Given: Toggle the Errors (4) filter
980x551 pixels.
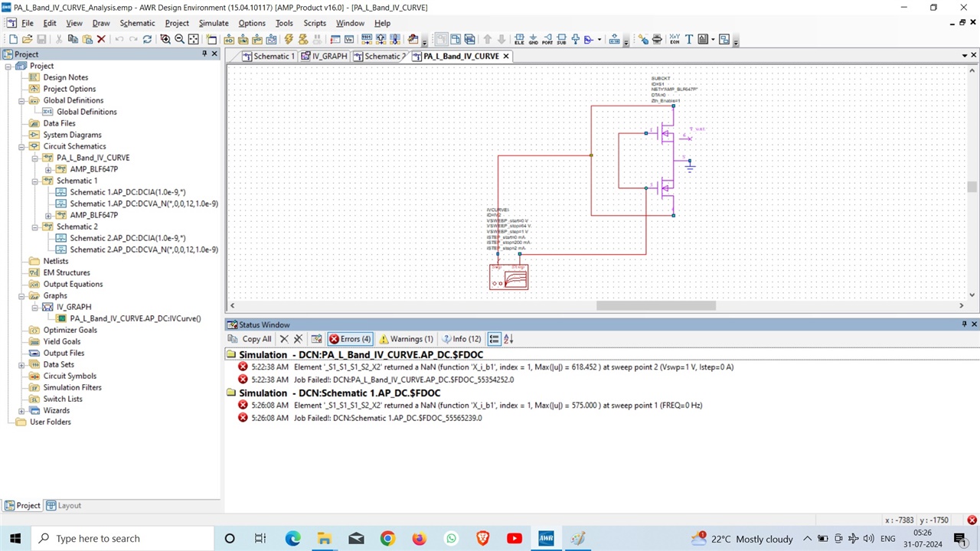Looking at the screenshot, I should pos(350,339).
